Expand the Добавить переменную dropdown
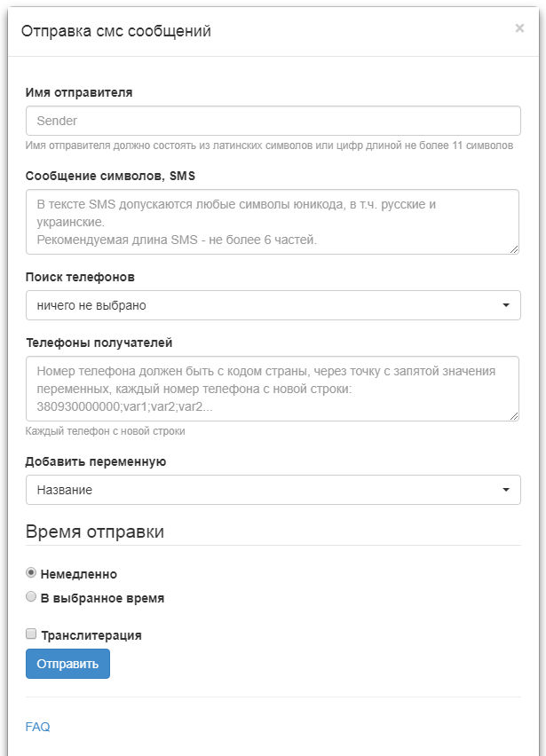This screenshot has height=756, width=546. click(273, 490)
